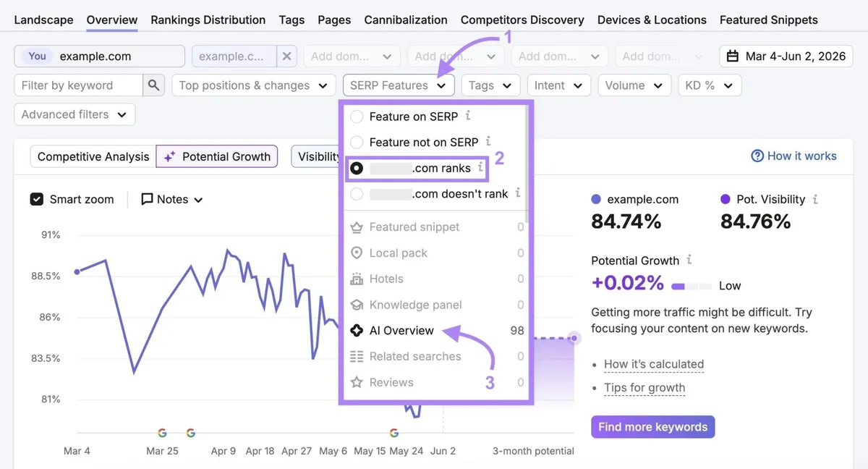868x469 pixels.
Task: Click info icon beside .com ranks option
Action: tap(480, 168)
